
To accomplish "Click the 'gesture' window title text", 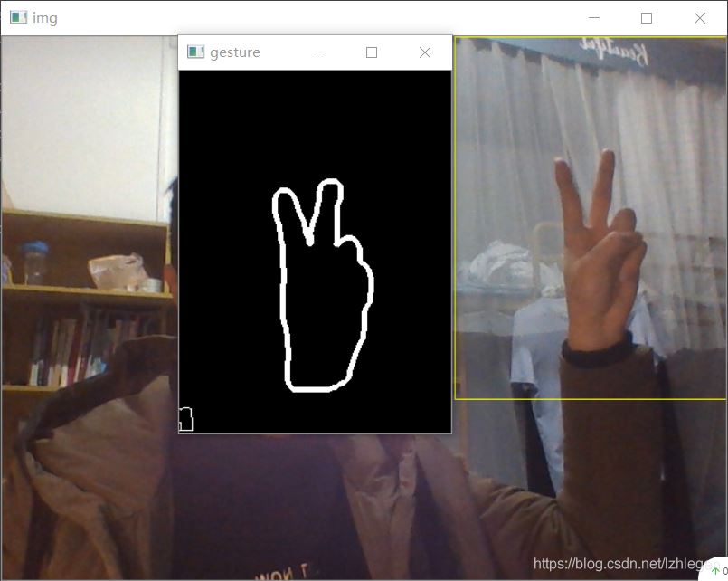I will pos(235,52).
